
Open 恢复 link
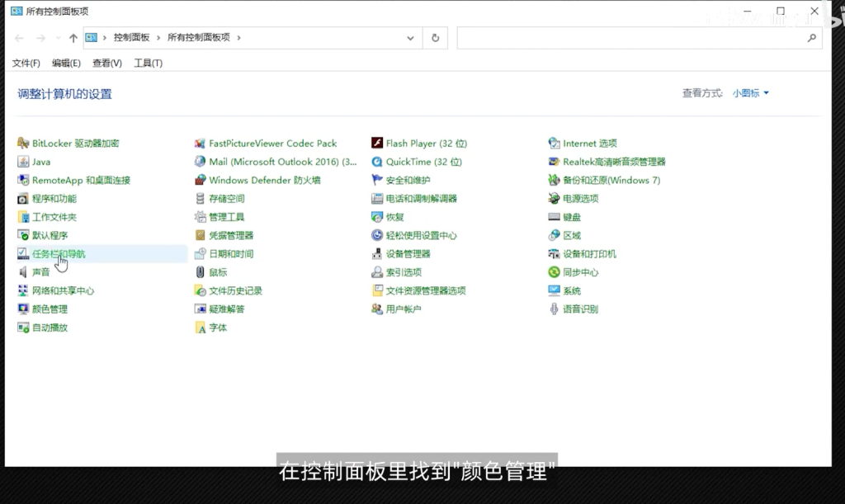395,217
